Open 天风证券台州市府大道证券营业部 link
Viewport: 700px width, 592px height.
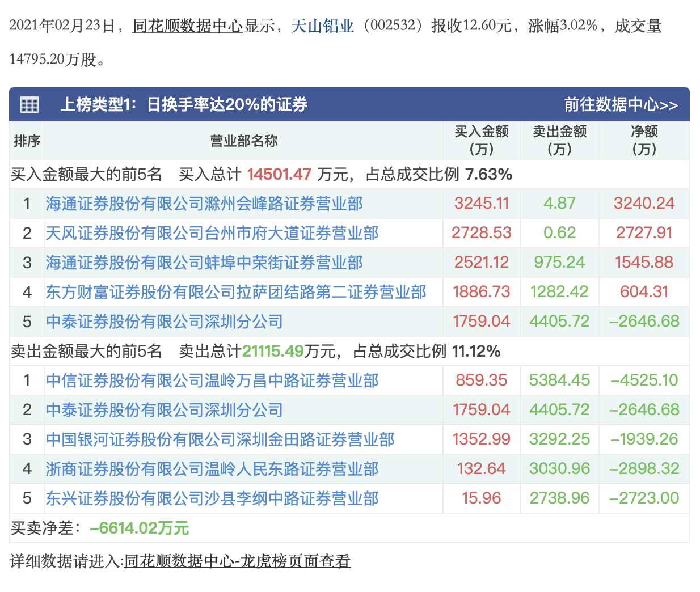pos(212,233)
